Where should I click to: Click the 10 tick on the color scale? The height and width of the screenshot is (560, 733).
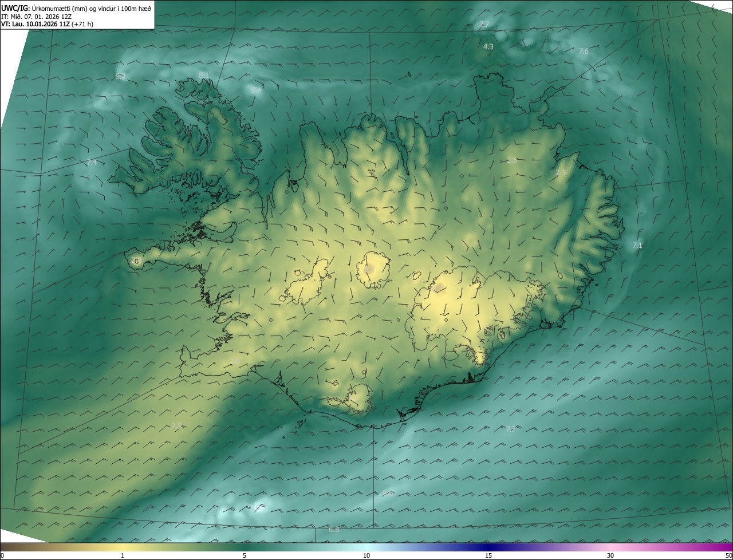[x=366, y=555]
